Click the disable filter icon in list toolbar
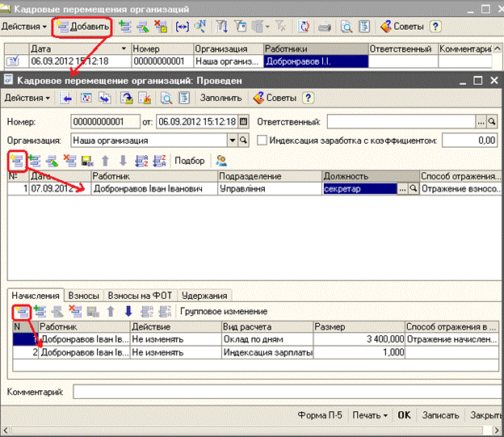This screenshot has height=437, width=504. click(x=280, y=27)
